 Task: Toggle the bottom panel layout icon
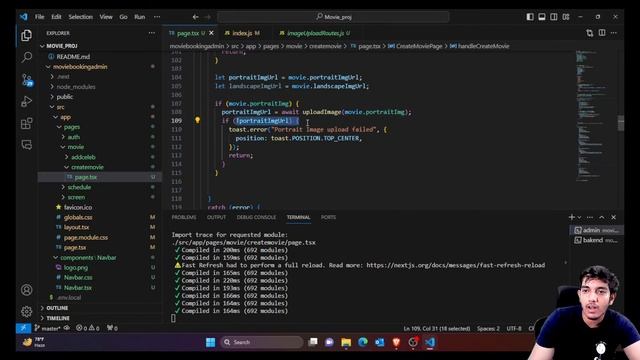(542, 17)
